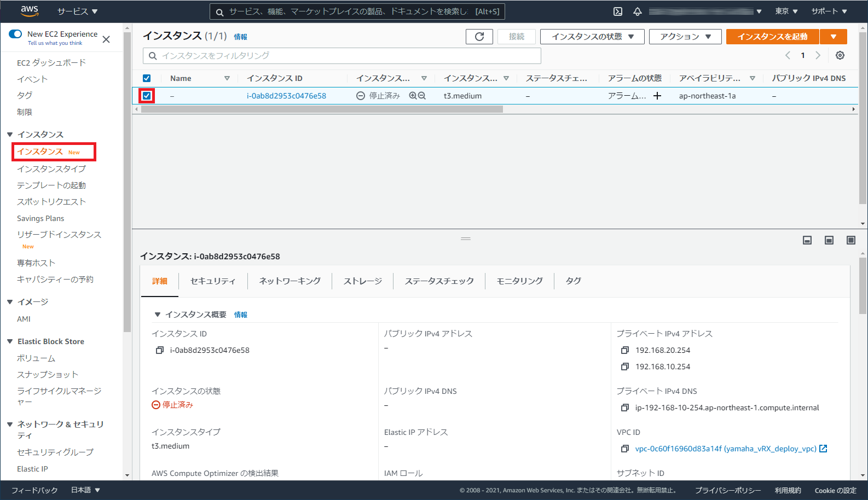Click the refresh instances icon button
Viewport: 868px width, 500px height.
pyautogui.click(x=479, y=37)
